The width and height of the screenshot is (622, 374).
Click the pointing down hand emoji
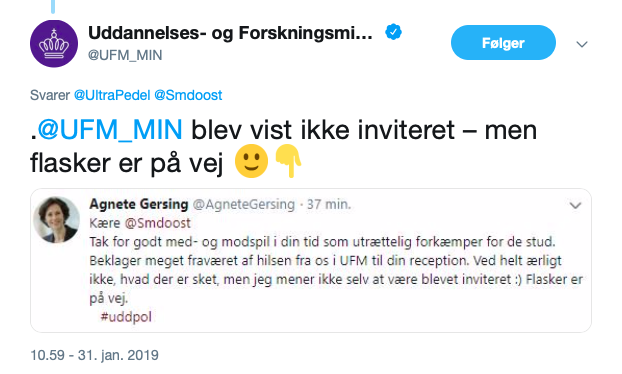[x=288, y=161]
